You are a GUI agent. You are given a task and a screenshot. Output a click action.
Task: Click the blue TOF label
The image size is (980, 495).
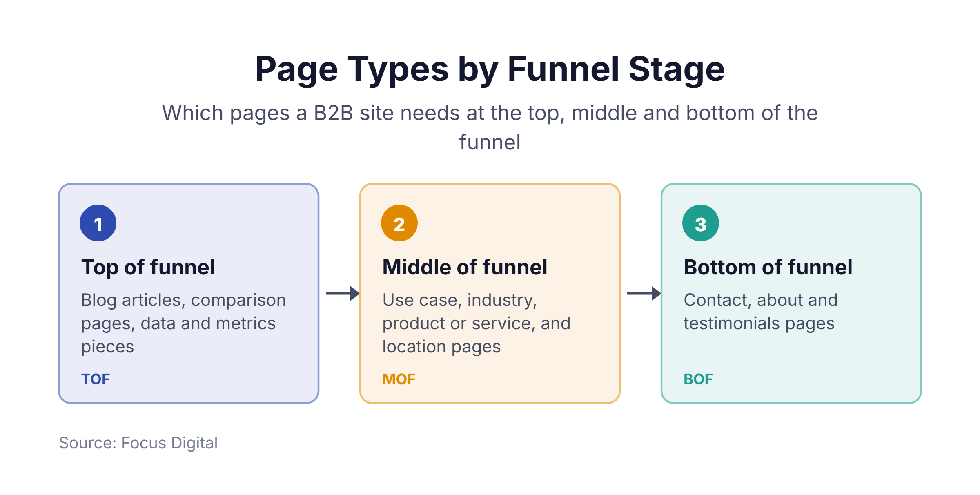(x=96, y=379)
